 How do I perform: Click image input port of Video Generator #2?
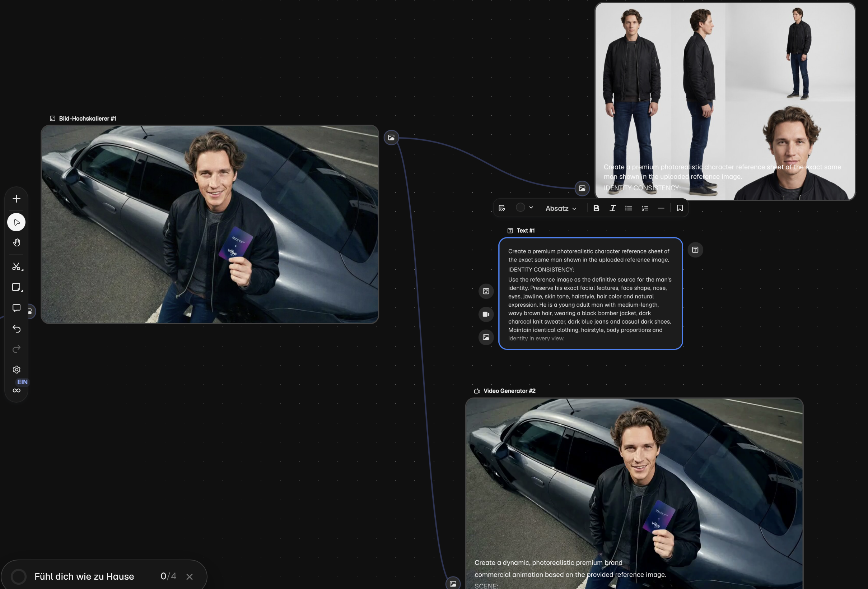(x=453, y=583)
